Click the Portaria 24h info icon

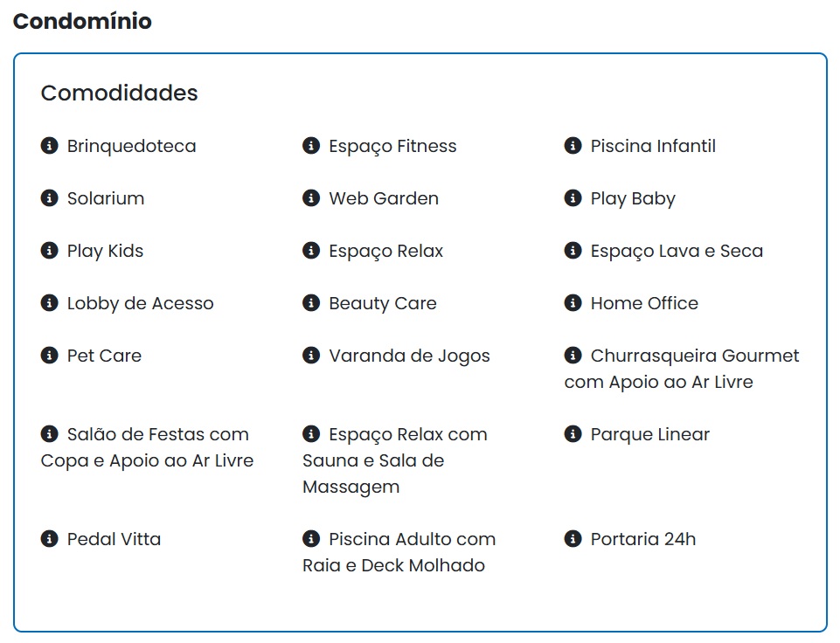point(573,539)
